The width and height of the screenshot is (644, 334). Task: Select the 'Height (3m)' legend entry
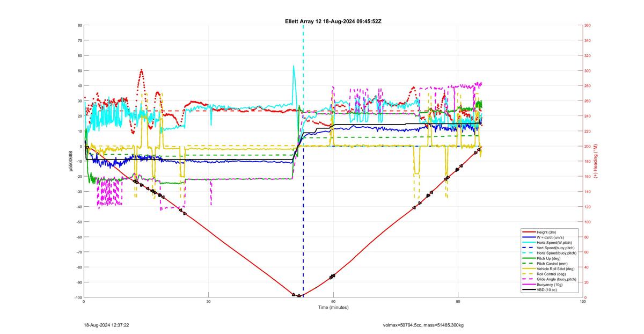[x=547, y=231]
